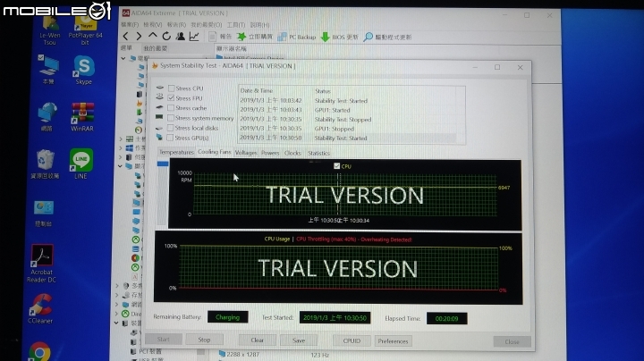This screenshot has width=644, height=361.
Task: Open PotPlayer 64 bit desktop shortcut
Action: click(86, 29)
